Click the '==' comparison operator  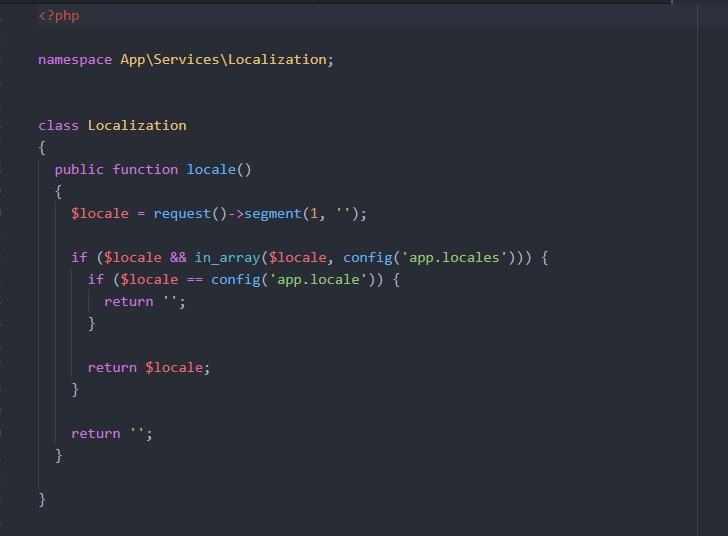[195, 280]
